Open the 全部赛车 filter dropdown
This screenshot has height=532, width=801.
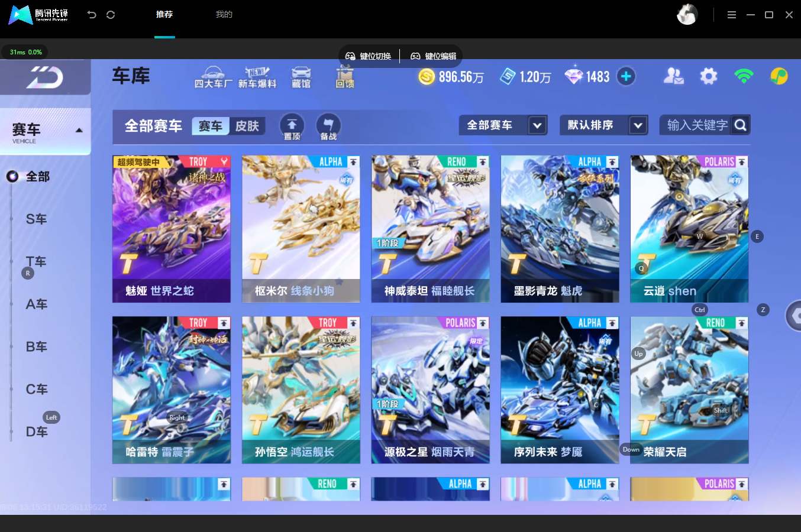(x=503, y=125)
